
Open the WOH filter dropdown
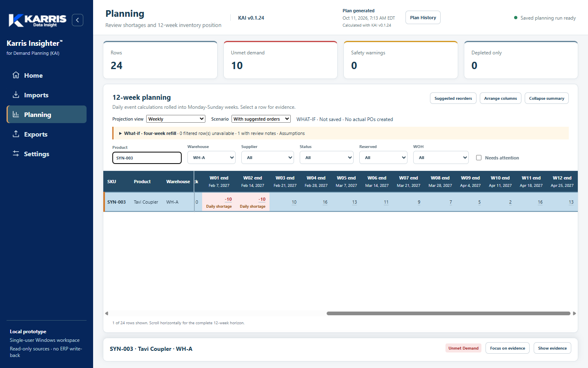(x=441, y=157)
